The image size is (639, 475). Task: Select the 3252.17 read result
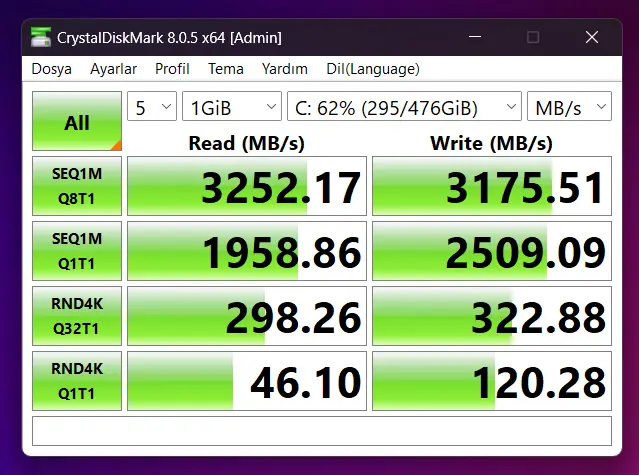[x=247, y=186]
